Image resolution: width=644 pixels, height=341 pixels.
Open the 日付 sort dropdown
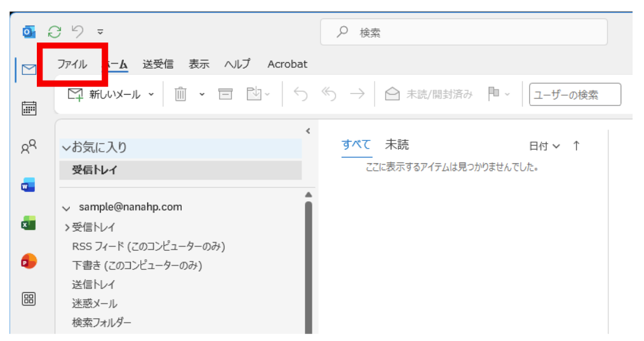pos(544,146)
